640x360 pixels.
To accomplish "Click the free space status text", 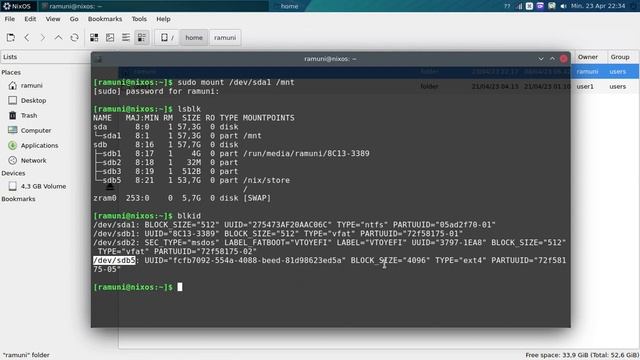I will [x=582, y=355].
